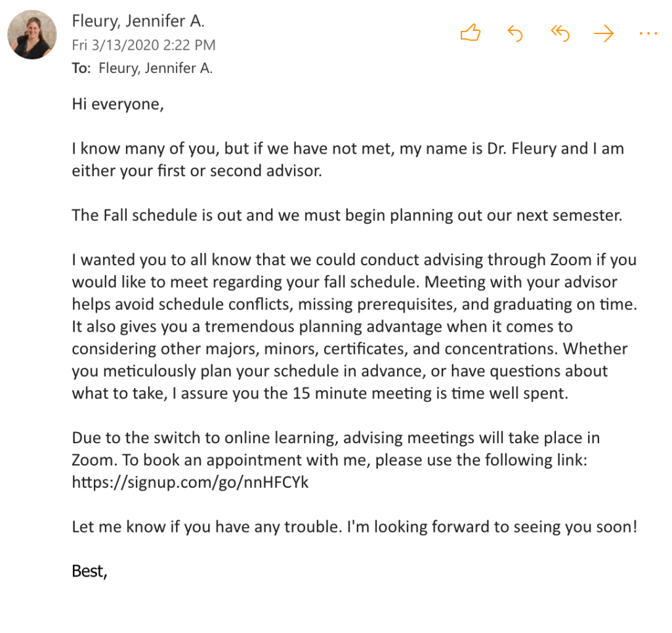Like this email with the thumbs-up icon

coord(470,33)
